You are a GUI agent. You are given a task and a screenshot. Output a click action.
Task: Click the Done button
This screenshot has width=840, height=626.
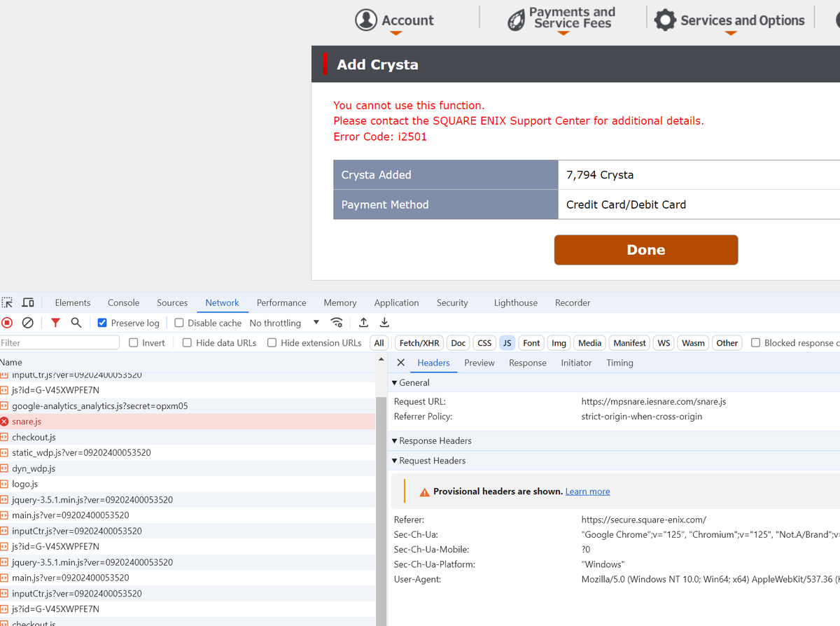(646, 250)
